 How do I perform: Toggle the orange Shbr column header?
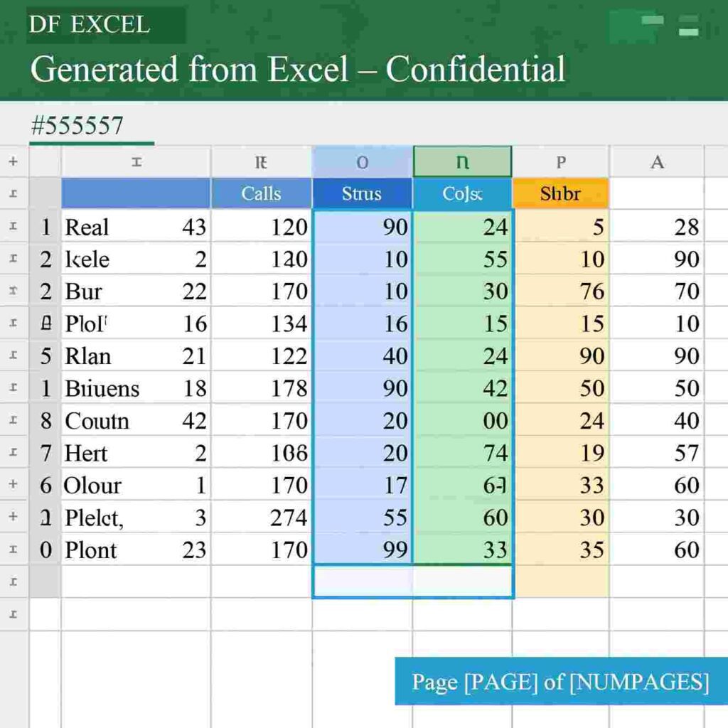(x=561, y=193)
